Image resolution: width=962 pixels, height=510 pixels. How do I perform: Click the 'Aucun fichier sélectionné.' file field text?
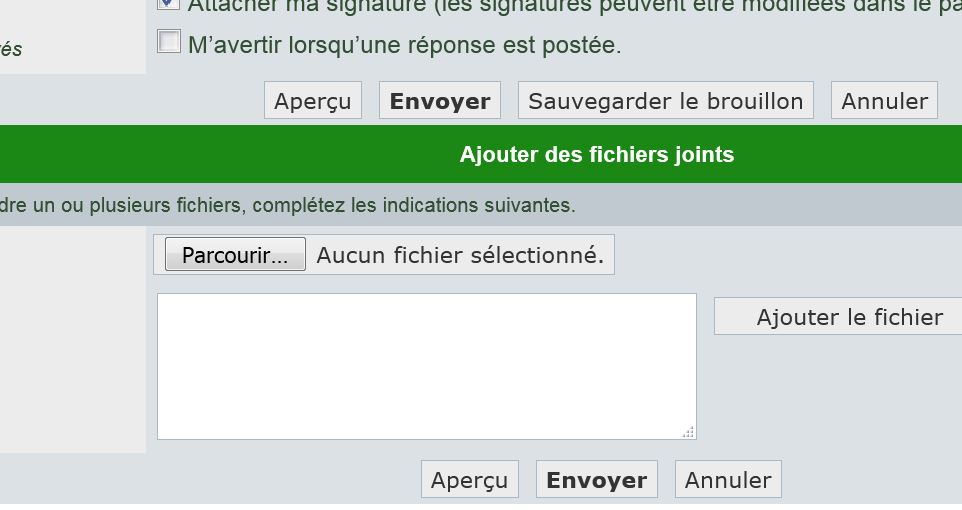(460, 255)
